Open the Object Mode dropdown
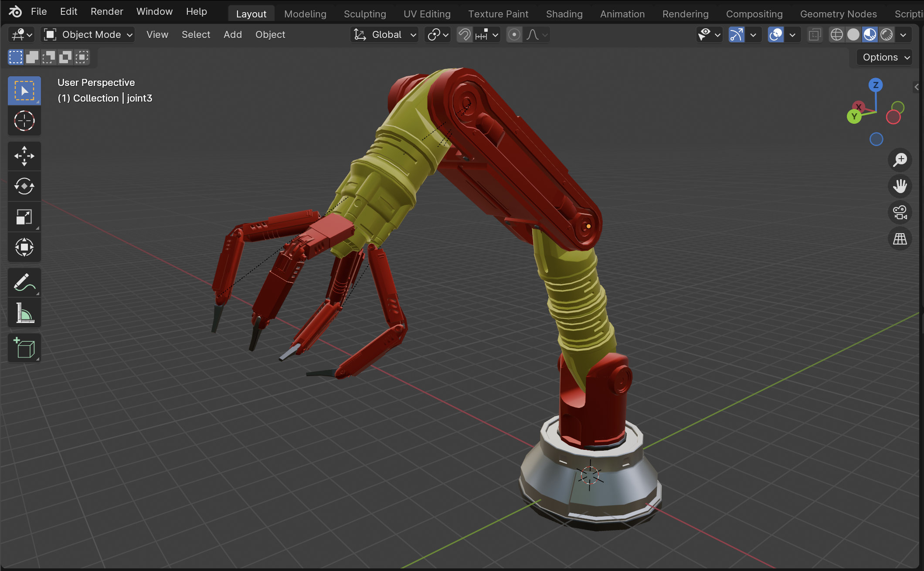Image resolution: width=924 pixels, height=571 pixels. click(x=88, y=34)
